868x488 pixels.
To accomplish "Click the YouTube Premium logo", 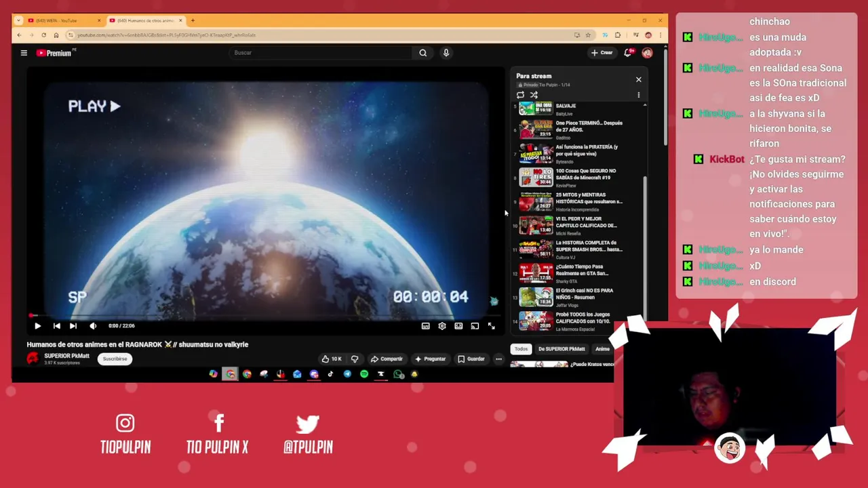I will 56,53.
